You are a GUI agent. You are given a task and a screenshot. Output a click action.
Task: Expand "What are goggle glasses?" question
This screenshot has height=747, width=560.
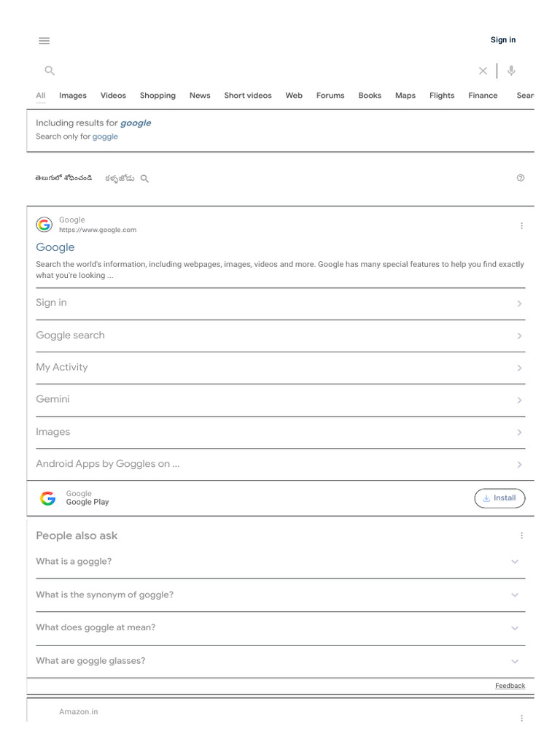281,661
